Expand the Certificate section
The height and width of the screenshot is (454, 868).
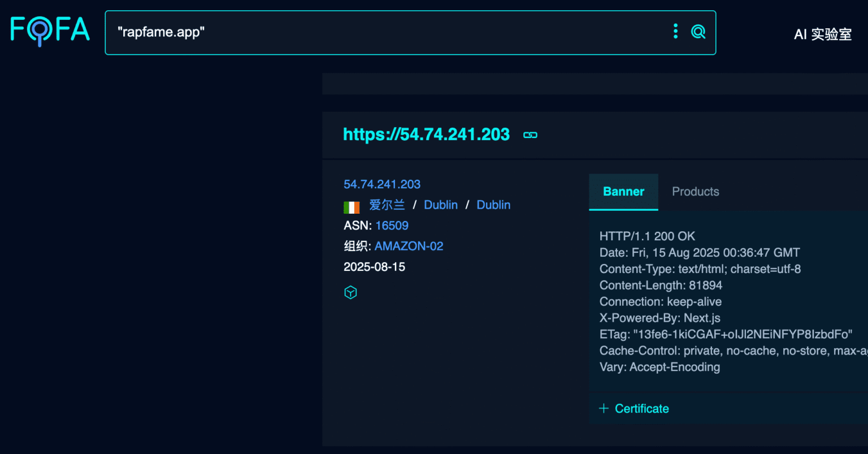tap(633, 409)
